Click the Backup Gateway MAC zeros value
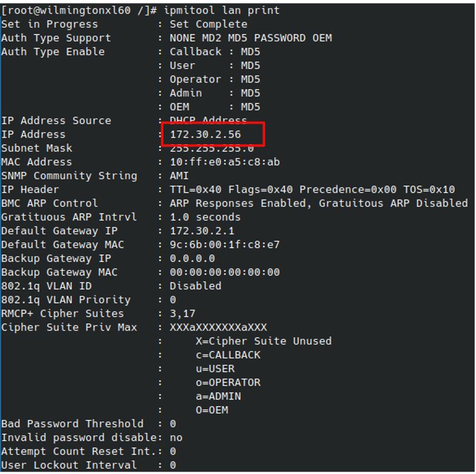Image resolution: width=476 pixels, height=474 pixels. 225,272
